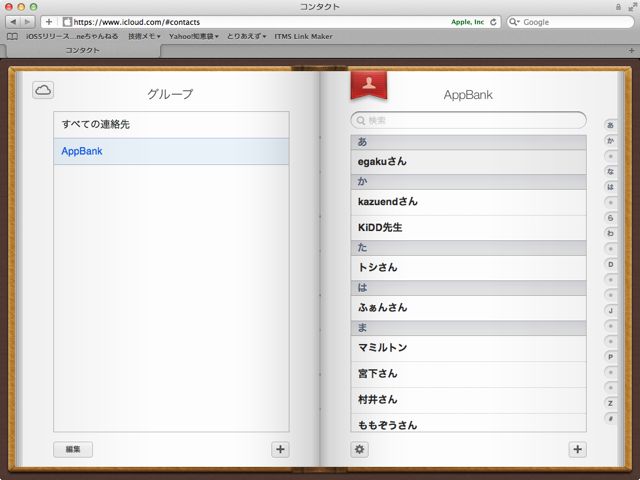Image resolution: width=640 pixels, height=480 pixels.
Task: Click the red contacts bookmark icon
Action: point(369,84)
